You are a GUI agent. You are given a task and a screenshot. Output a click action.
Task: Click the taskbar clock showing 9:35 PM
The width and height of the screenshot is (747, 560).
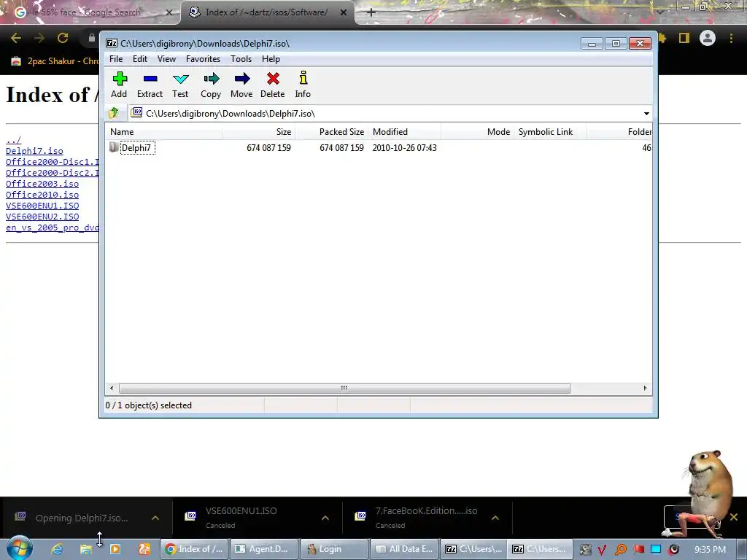coord(710,550)
